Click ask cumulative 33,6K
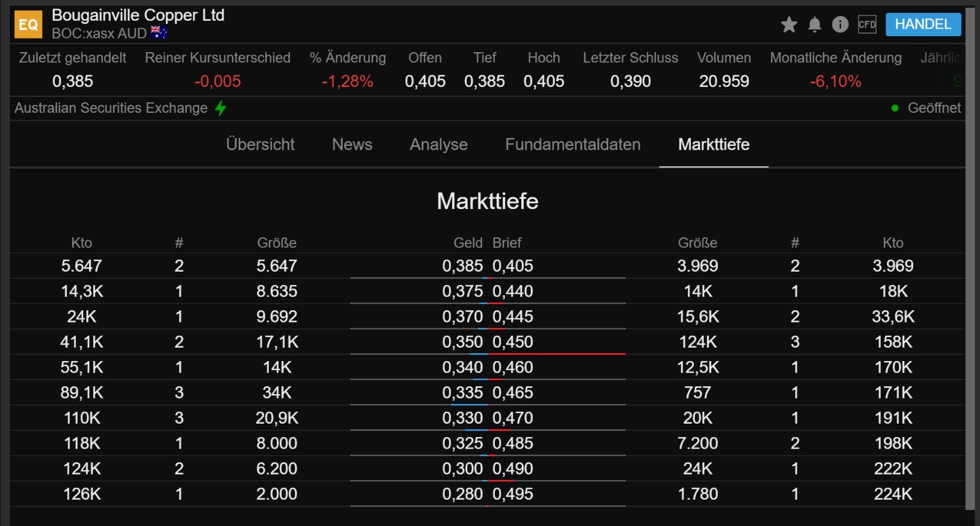The height and width of the screenshot is (526, 980). click(x=893, y=317)
